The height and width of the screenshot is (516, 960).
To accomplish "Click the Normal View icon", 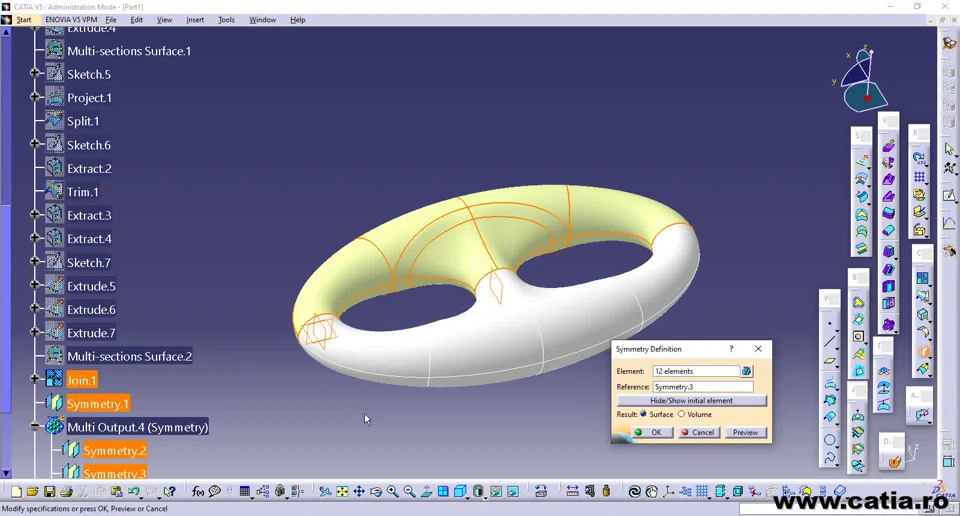I will 426,492.
